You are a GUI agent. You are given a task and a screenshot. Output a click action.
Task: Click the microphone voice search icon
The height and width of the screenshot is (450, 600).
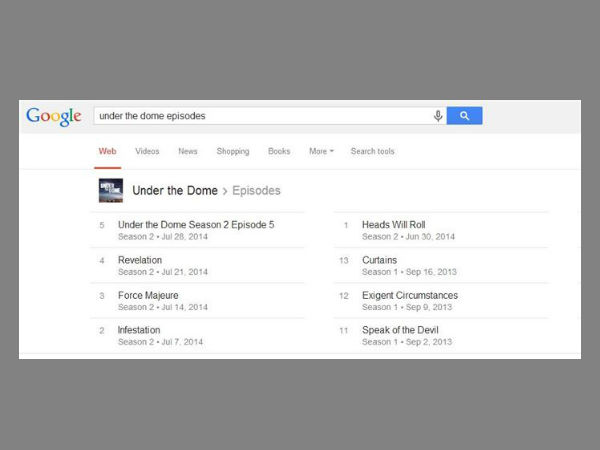pyautogui.click(x=438, y=116)
